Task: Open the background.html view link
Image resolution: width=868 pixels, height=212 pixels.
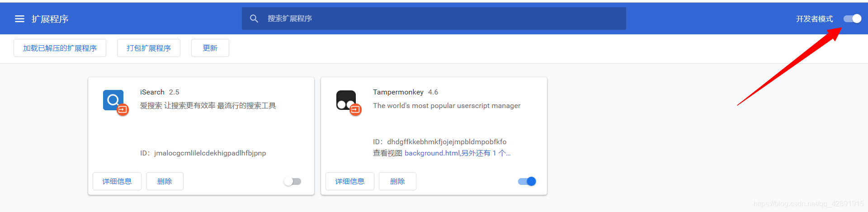Action: tap(458, 153)
